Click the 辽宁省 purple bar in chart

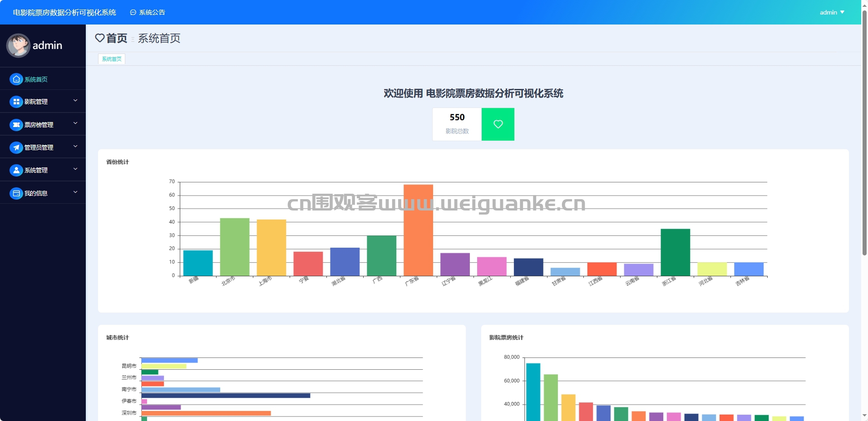click(455, 264)
